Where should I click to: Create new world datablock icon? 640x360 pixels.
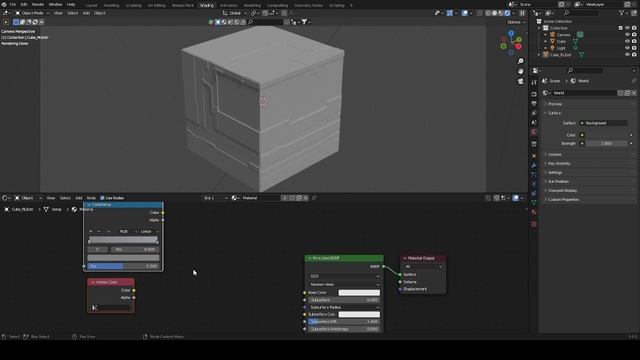click(x=627, y=93)
